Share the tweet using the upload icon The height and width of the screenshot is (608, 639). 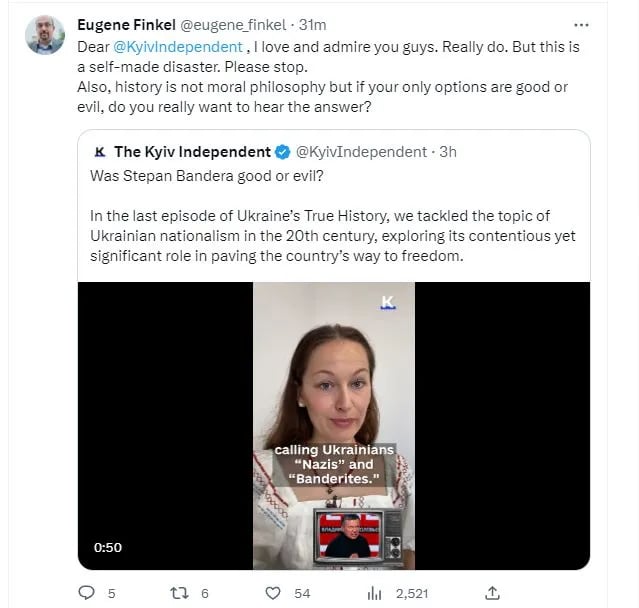pyautogui.click(x=492, y=593)
